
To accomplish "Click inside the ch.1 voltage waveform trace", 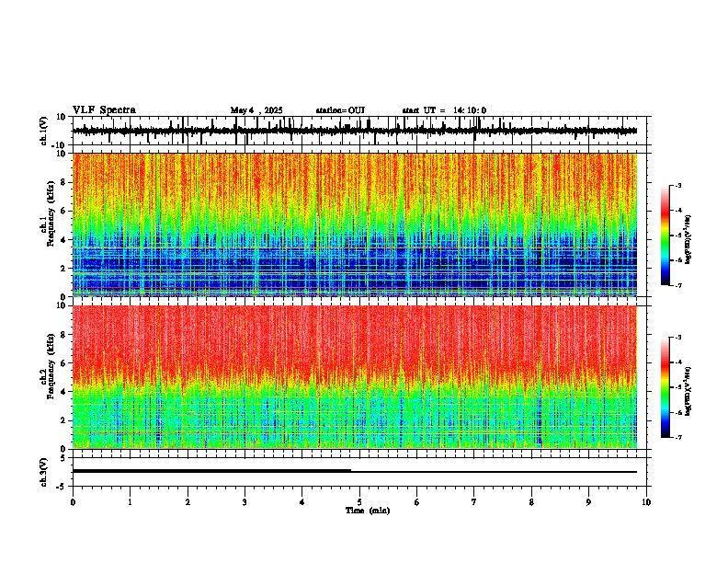I will pyautogui.click(x=354, y=131).
